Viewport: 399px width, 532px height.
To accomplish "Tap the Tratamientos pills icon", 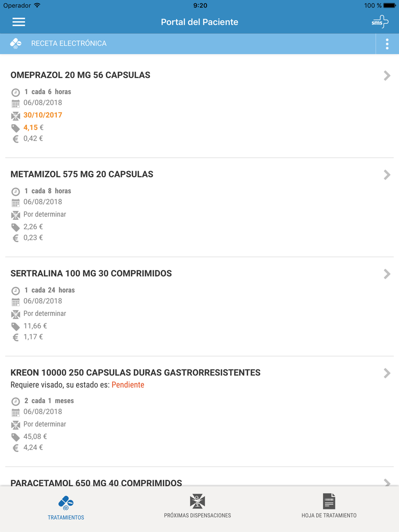I will click(66, 503).
